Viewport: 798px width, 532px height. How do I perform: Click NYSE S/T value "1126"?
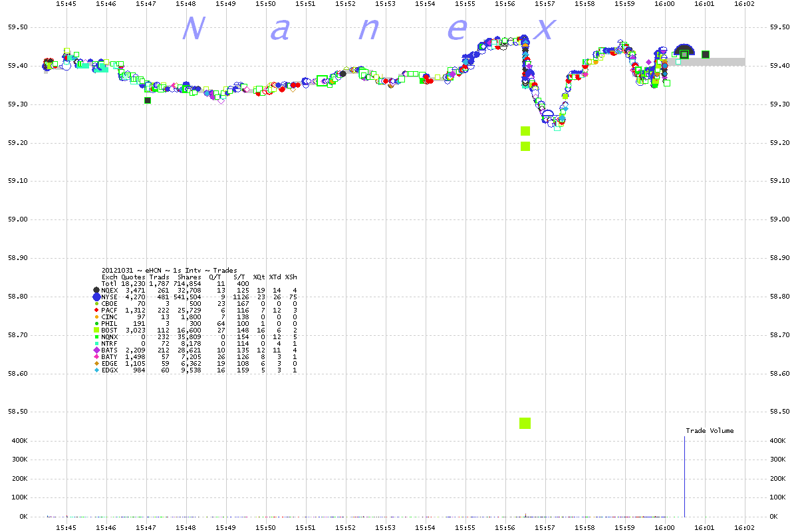click(241, 297)
